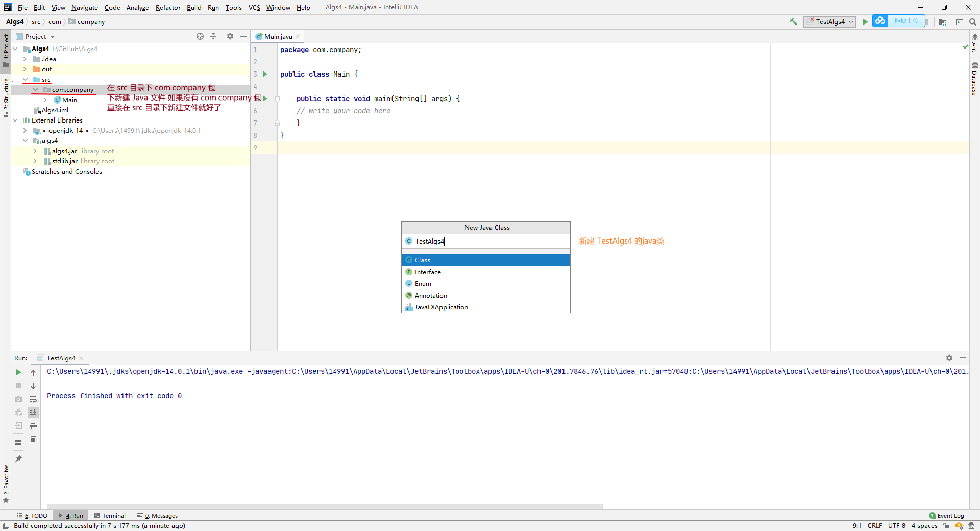Screen dimensions: 980x531
Task: Click the blue cloud upload icon
Action: [880, 21]
